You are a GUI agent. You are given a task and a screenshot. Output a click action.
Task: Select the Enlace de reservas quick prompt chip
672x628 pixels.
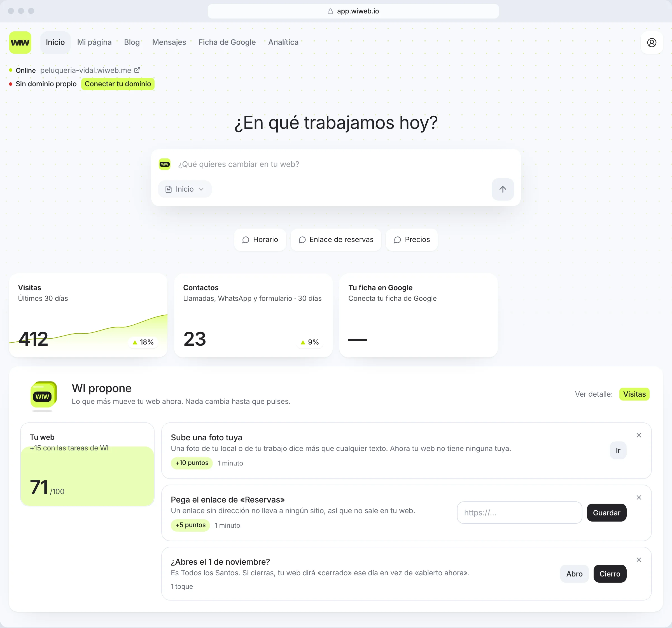(336, 240)
